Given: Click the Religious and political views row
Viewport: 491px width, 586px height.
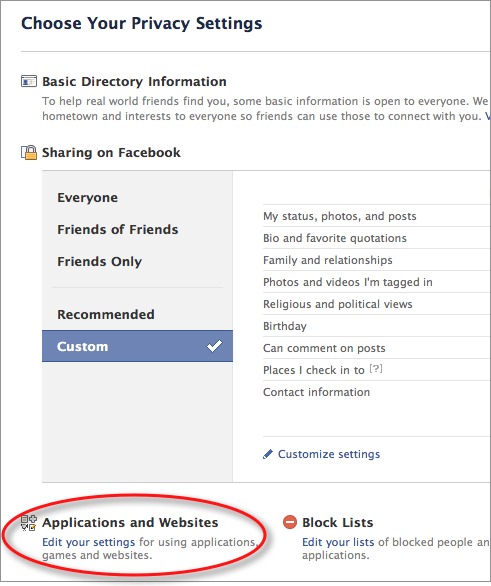Looking at the screenshot, I should coord(377,304).
